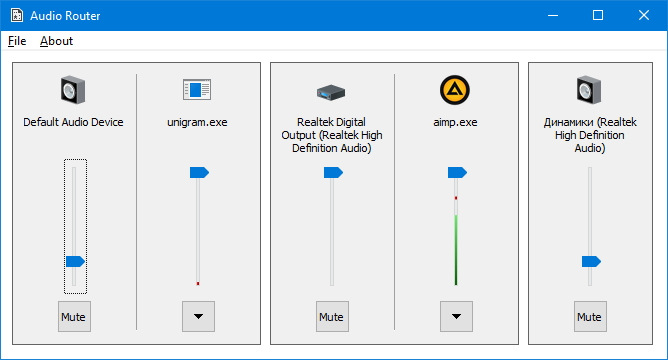Click the 'aimp.exe' label
This screenshot has height=360, width=668.
tap(455, 122)
